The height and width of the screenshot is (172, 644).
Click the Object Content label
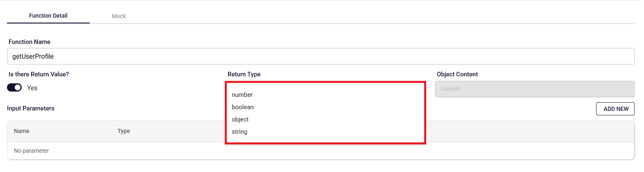pos(457,74)
